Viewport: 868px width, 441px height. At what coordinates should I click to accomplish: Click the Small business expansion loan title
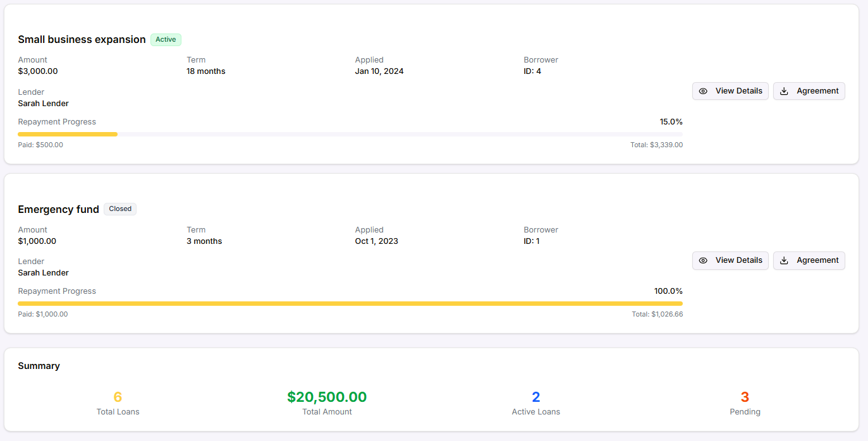(82, 40)
